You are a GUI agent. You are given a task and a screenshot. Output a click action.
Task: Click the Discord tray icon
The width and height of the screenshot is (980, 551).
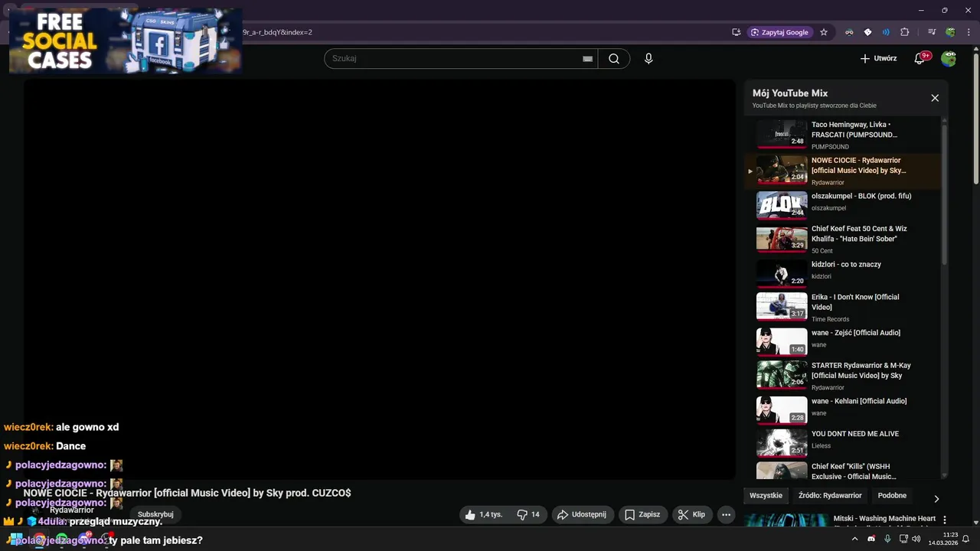pos(871,539)
